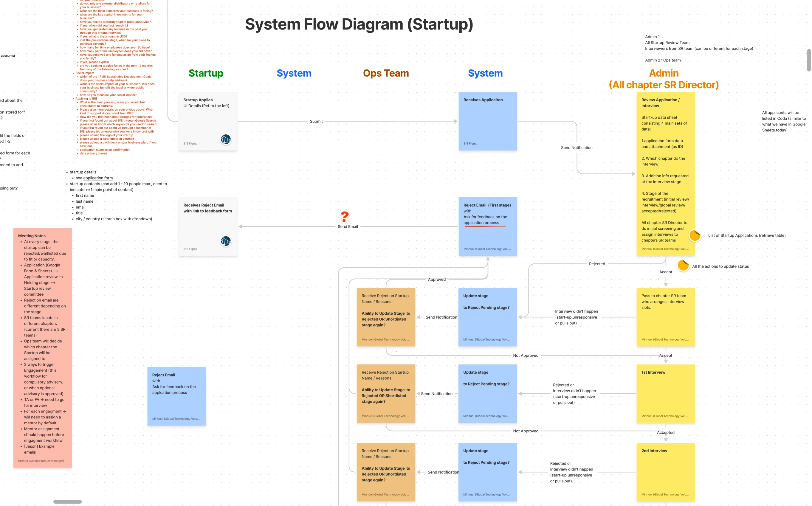
Task: Click the Accepted label above 2nd Interview
Action: pyautogui.click(x=665, y=432)
